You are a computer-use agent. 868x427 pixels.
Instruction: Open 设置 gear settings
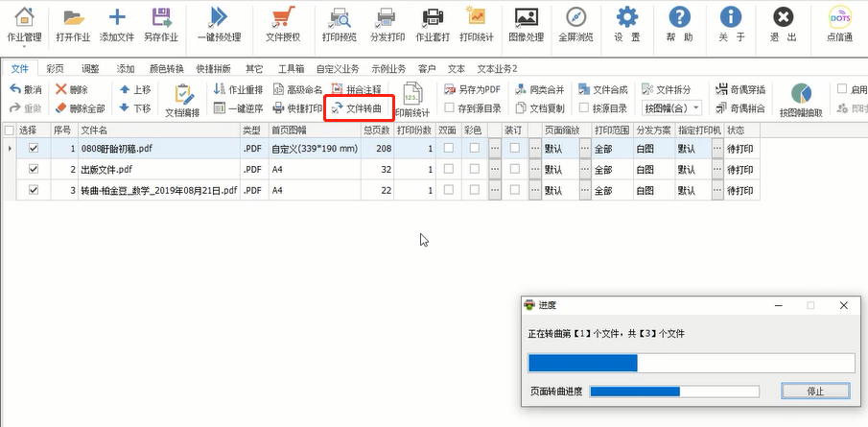click(627, 18)
